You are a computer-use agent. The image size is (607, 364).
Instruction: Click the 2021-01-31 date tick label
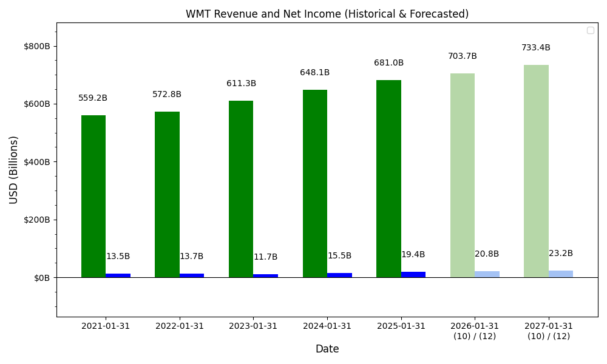click(105, 326)
